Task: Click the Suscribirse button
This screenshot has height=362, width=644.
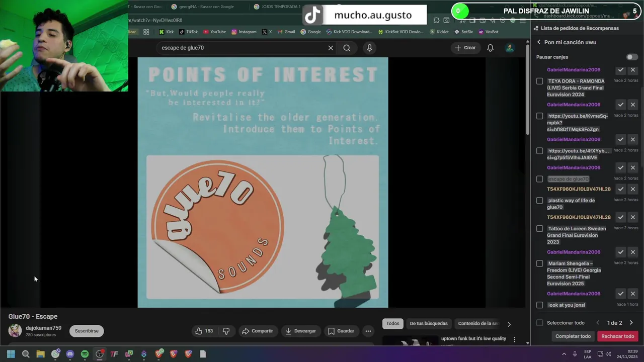Action: [x=87, y=331]
